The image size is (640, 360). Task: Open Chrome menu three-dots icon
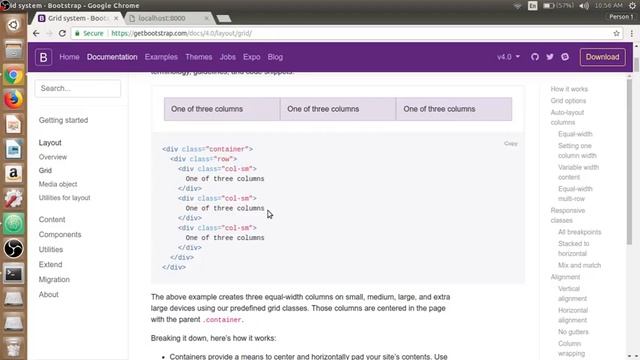631,33
